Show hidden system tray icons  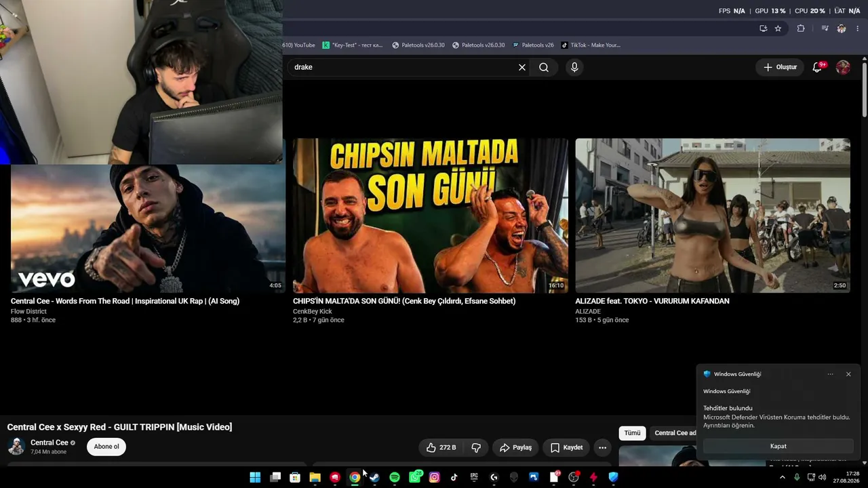783,477
